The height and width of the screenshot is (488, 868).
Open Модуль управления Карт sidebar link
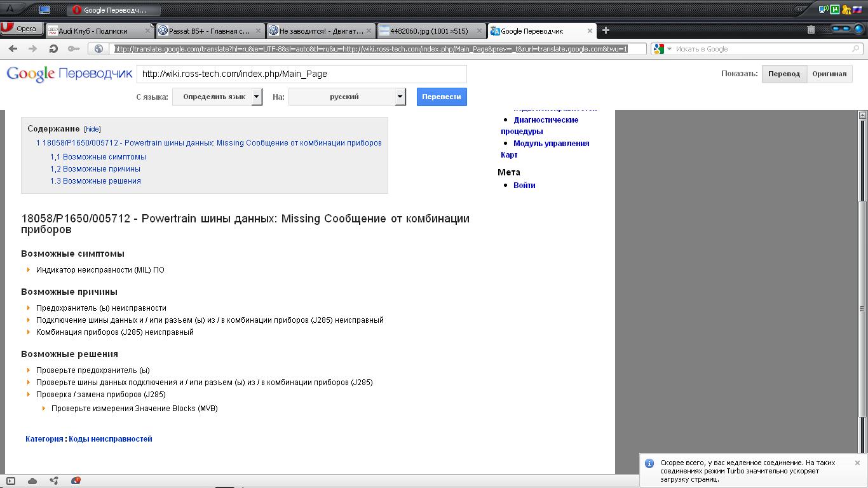click(x=545, y=149)
